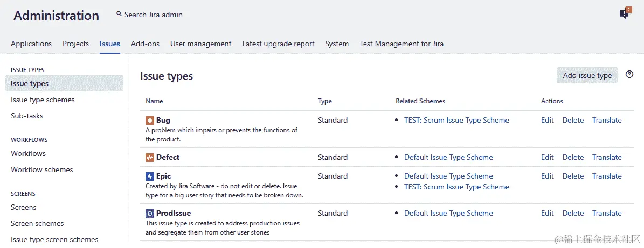Viewport: 644px width, 248px height.
Task: Translate the Epic issue type
Action: click(x=607, y=176)
